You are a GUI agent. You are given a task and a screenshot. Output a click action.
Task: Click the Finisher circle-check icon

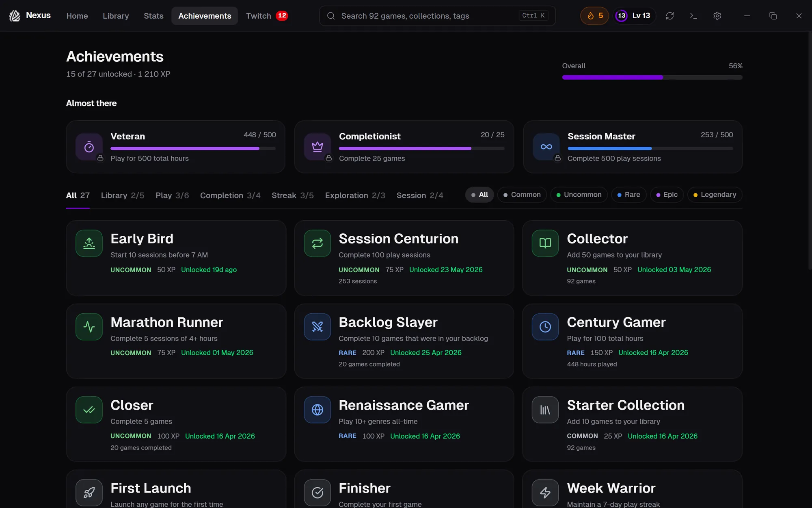[317, 493]
